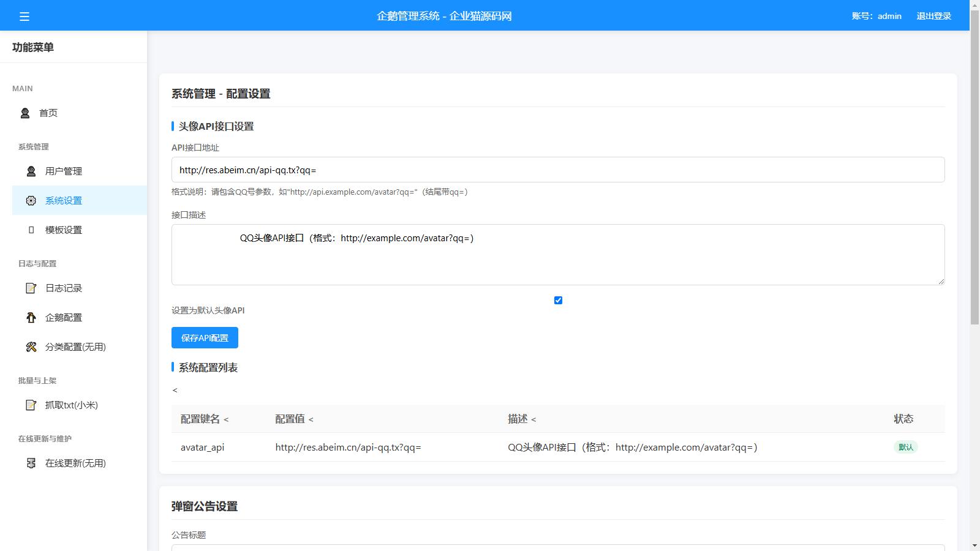980x551 pixels.
Task: Click the 模板设置 template icon
Action: point(30,230)
